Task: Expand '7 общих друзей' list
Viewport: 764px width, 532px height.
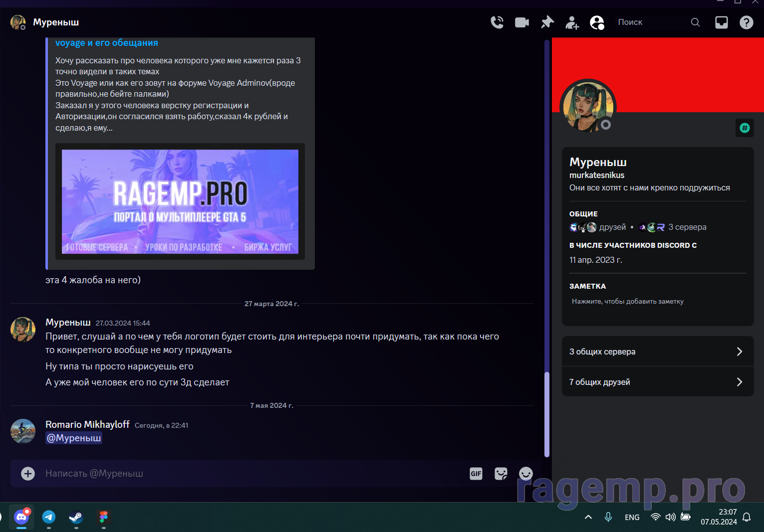Action: [x=658, y=382]
